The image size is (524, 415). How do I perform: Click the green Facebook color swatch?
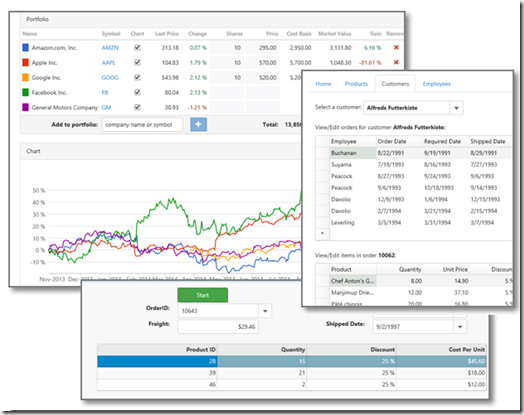pos(25,92)
